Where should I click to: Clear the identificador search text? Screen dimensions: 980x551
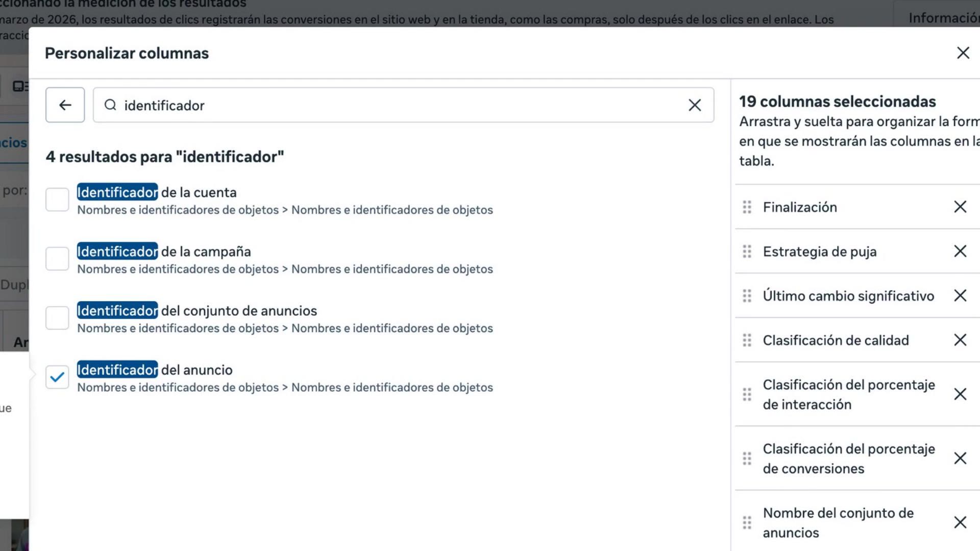tap(695, 105)
